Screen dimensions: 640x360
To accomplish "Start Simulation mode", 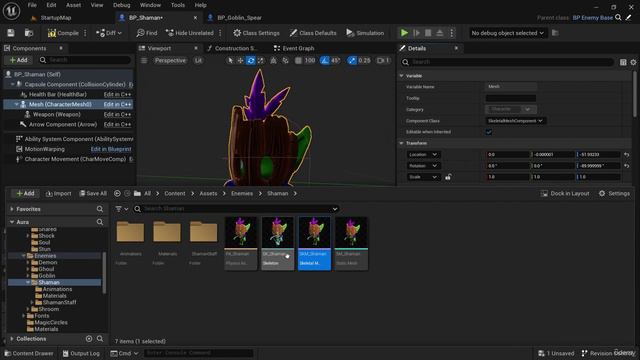I will click(365, 33).
